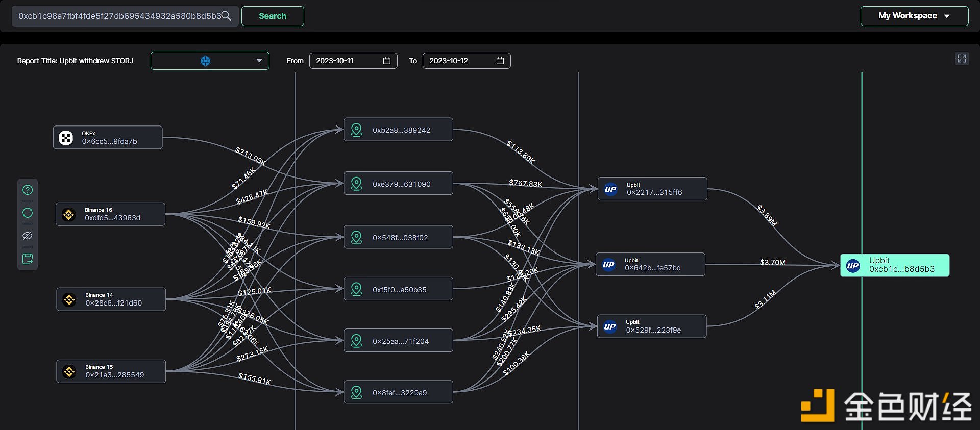980x430 pixels.
Task: Click the help question mark icon
Action: click(28, 190)
